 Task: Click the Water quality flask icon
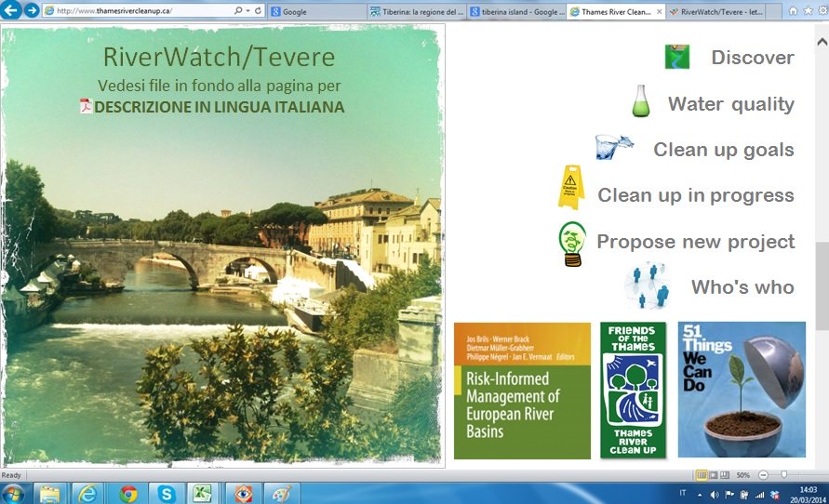[x=640, y=102]
